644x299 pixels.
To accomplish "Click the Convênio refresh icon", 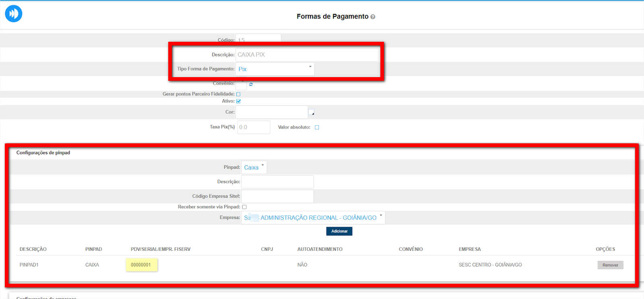I will (x=251, y=84).
